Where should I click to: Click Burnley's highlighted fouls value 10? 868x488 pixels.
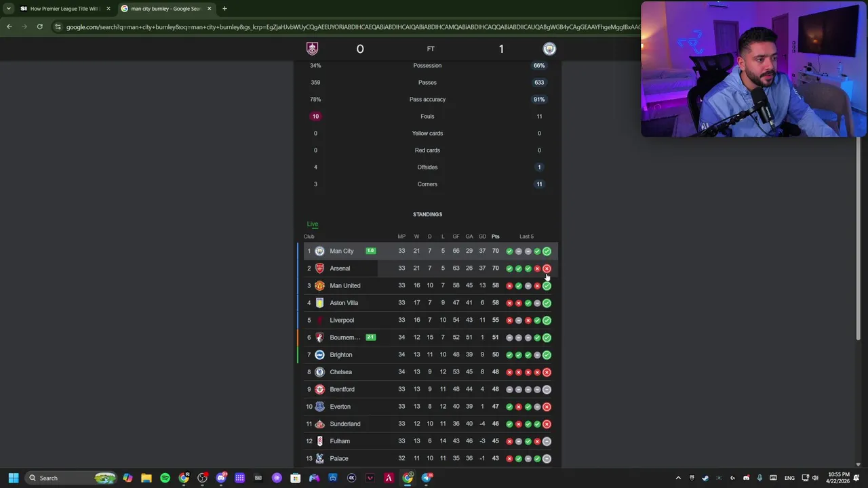(x=315, y=116)
